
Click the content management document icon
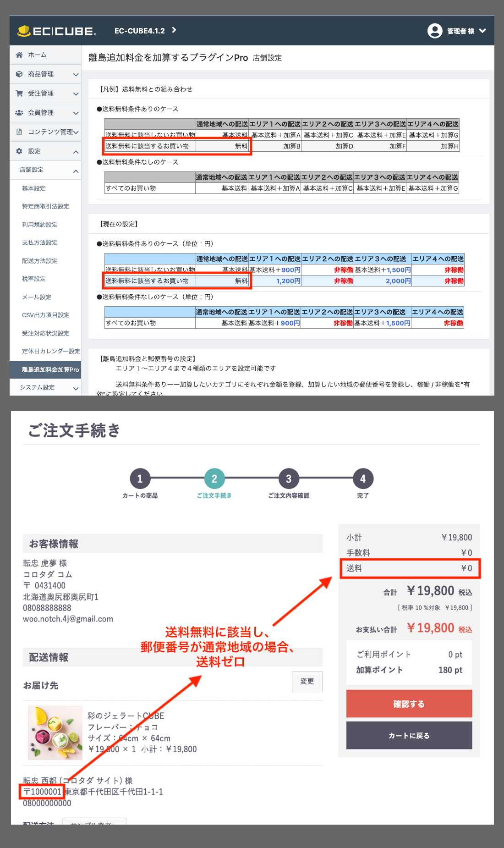(19, 132)
